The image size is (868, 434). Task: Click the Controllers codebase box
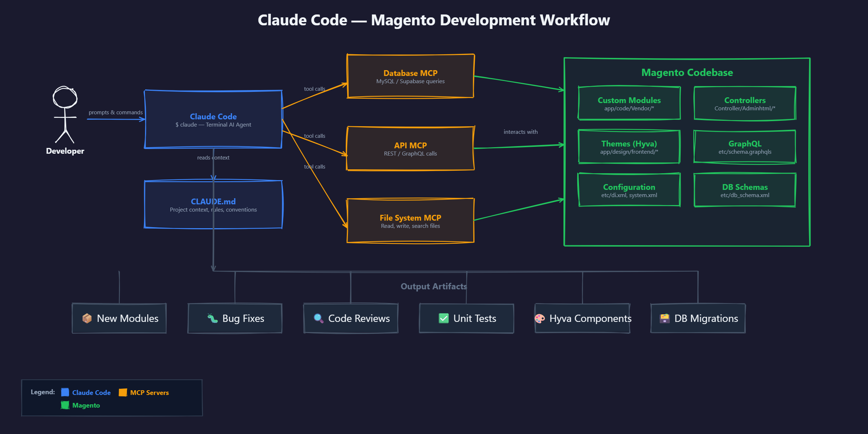point(745,103)
